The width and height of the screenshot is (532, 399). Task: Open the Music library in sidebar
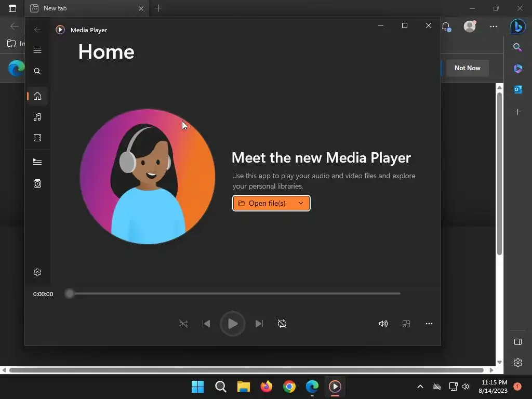pos(37,117)
